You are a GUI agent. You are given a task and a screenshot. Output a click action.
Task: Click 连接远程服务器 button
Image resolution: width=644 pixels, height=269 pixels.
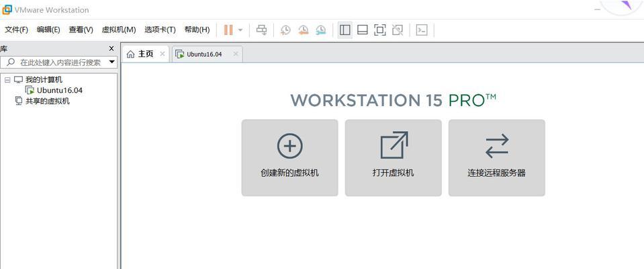497,158
